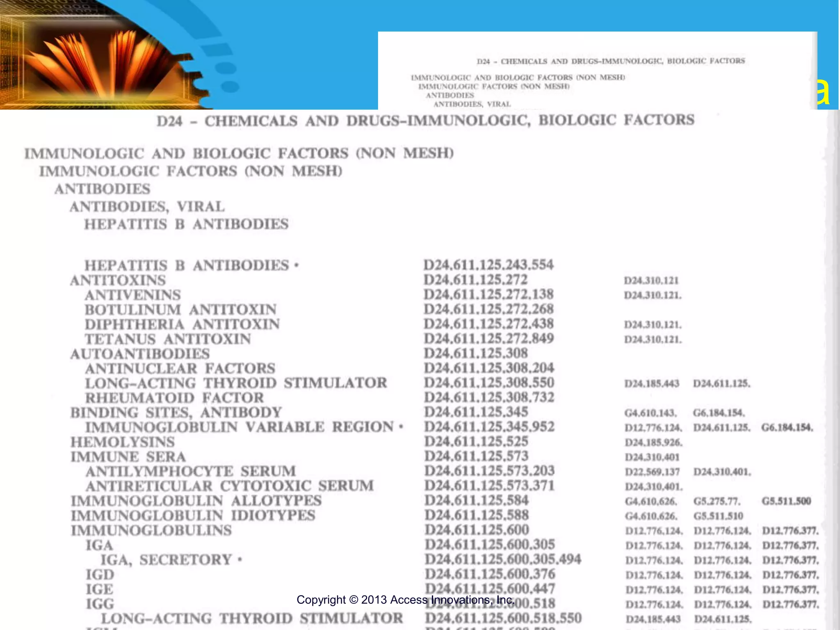This screenshot has height=630, width=840.
Task: Select tree number D24.611.125.308.732
Action: click(x=489, y=397)
